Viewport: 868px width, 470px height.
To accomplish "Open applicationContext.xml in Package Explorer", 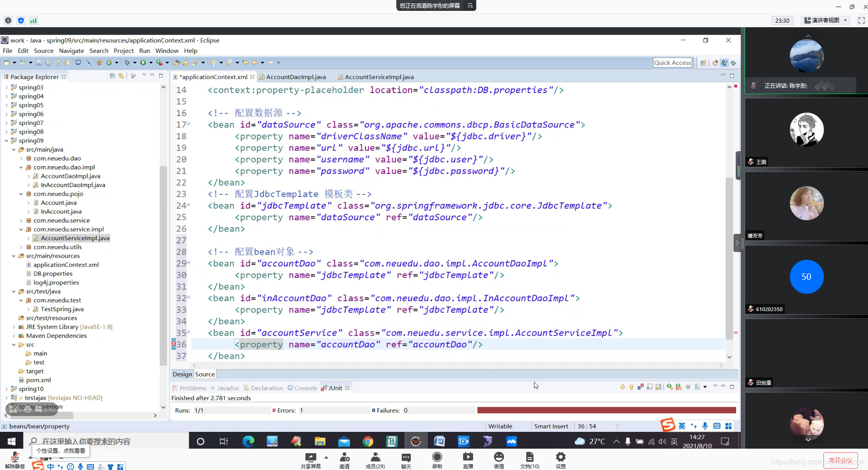I will coord(66,265).
